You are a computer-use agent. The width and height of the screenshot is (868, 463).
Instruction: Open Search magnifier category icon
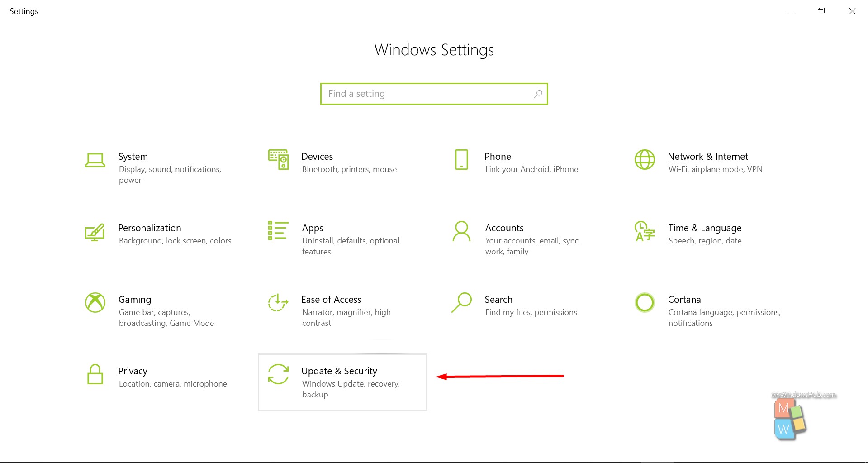(x=461, y=302)
